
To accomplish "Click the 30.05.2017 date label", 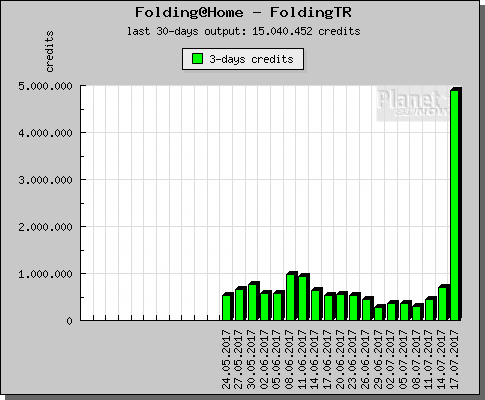I will tap(252, 359).
